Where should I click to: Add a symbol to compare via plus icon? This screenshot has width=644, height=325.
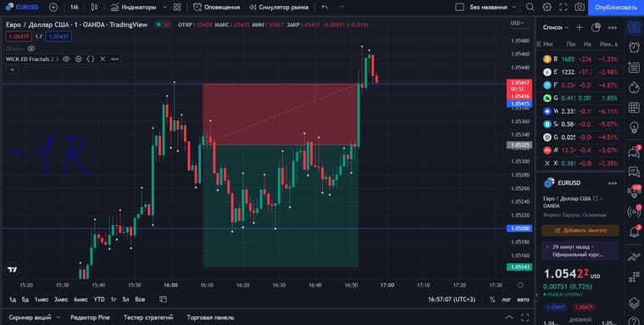(x=53, y=7)
